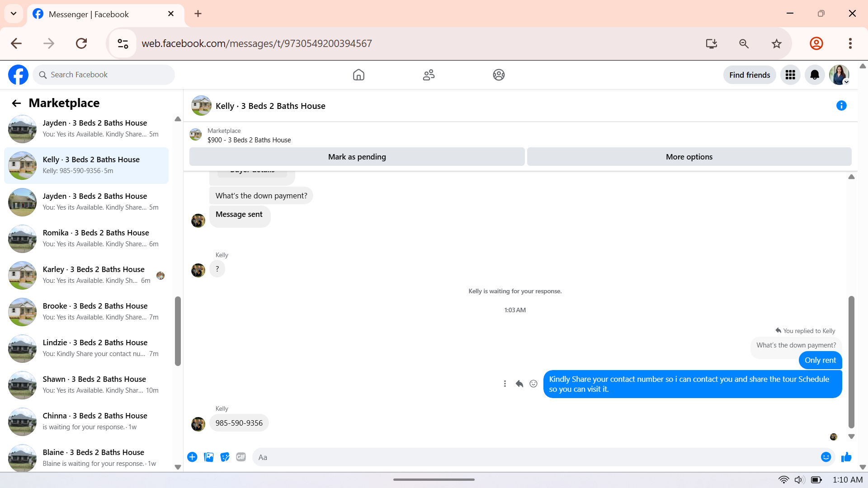
Task: Click Kelly's question mark message
Action: pos(217,269)
